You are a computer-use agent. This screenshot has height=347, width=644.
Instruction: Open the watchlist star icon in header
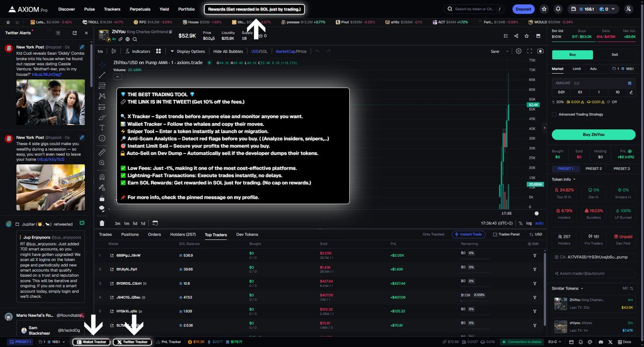[545, 9]
